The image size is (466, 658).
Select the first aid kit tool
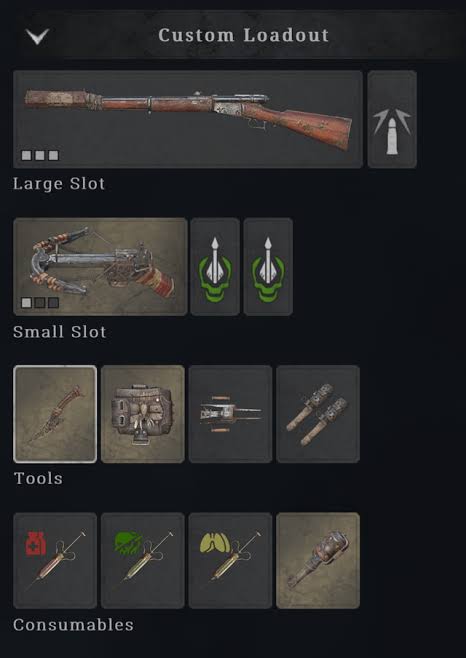143,414
